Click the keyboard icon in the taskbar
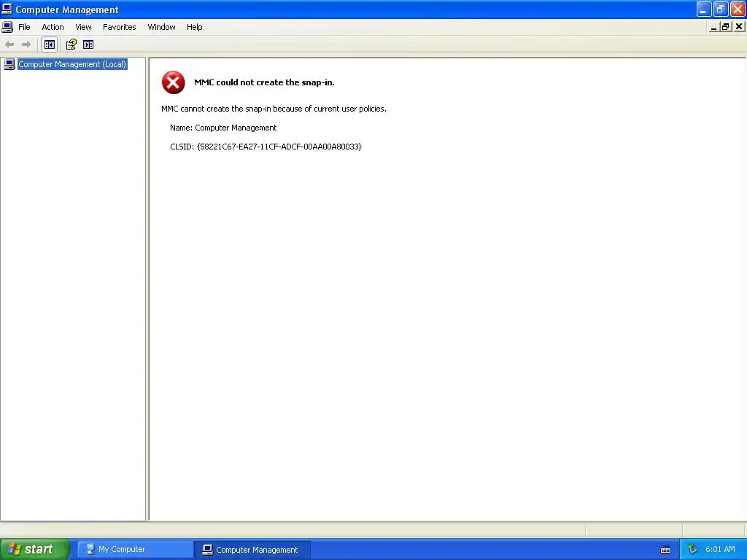The width and height of the screenshot is (747, 560). [x=665, y=550]
